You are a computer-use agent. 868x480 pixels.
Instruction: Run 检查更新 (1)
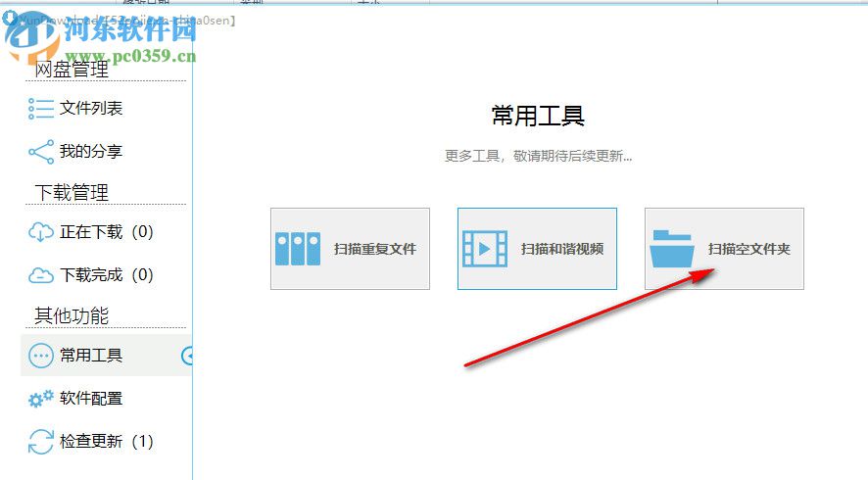pyautogui.click(x=106, y=441)
